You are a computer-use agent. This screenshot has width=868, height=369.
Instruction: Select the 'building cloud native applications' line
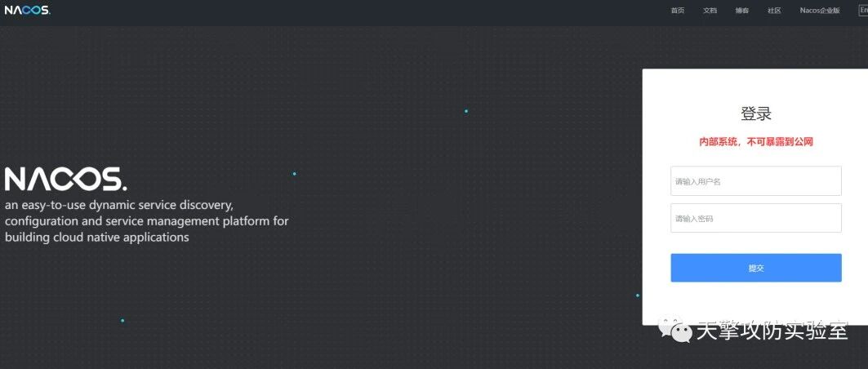pyautogui.click(x=97, y=238)
